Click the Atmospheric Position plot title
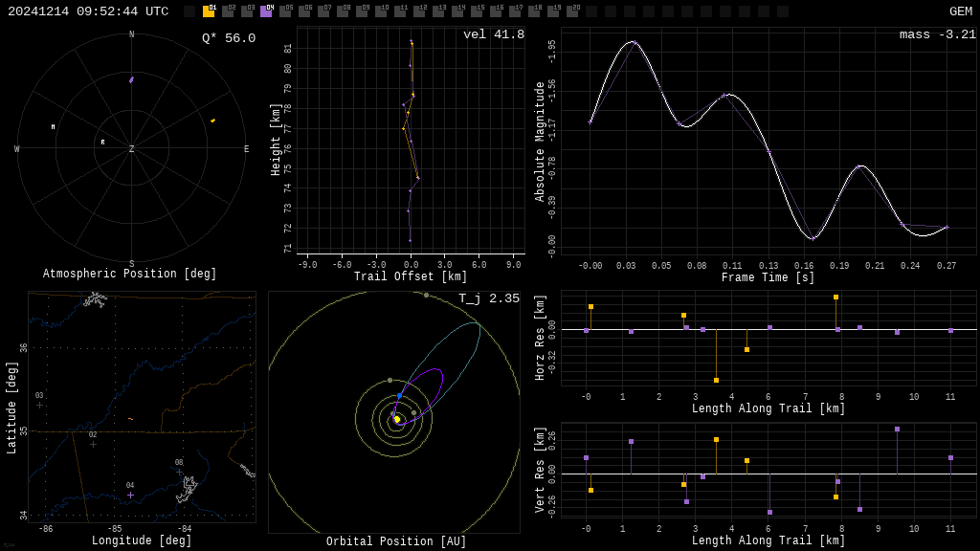 coord(130,275)
